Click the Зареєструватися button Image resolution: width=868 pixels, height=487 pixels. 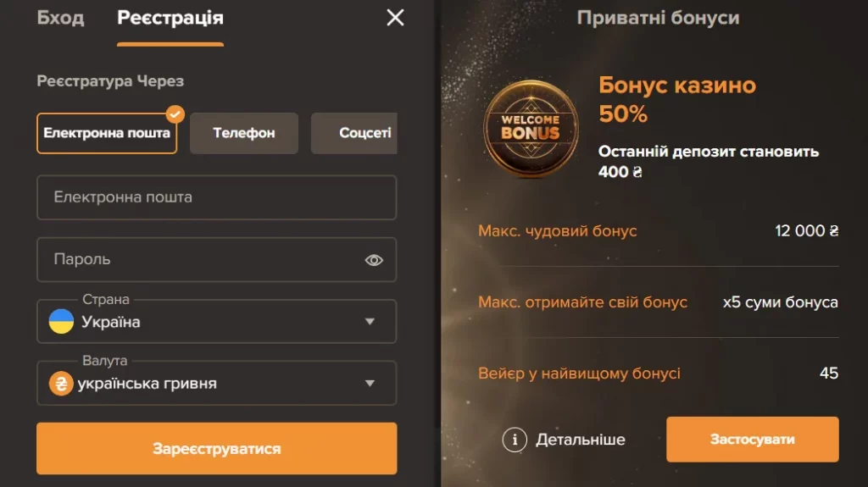216,448
